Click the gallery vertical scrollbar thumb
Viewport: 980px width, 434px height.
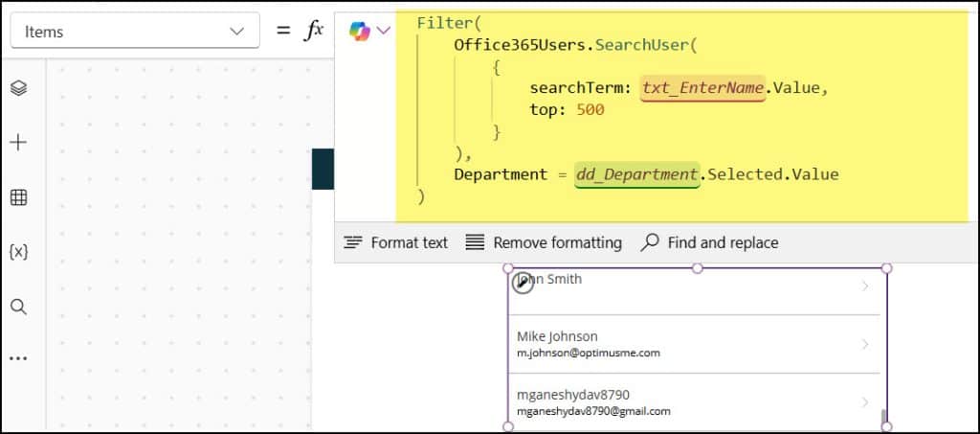point(883,416)
